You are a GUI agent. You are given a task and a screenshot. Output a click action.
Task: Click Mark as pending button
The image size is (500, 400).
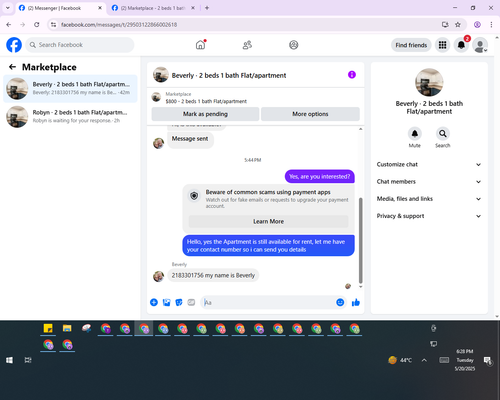205,114
